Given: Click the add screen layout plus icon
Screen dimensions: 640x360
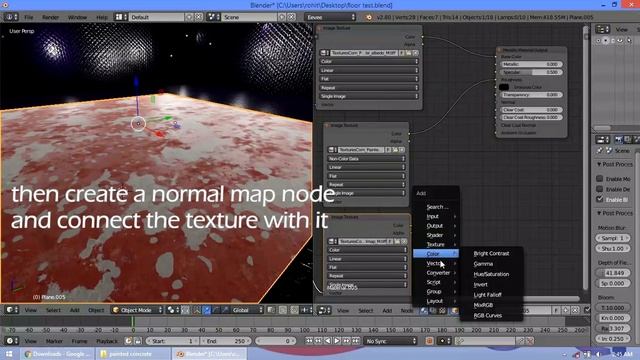Looking at the screenshot, I should pyautogui.click(x=189, y=17).
